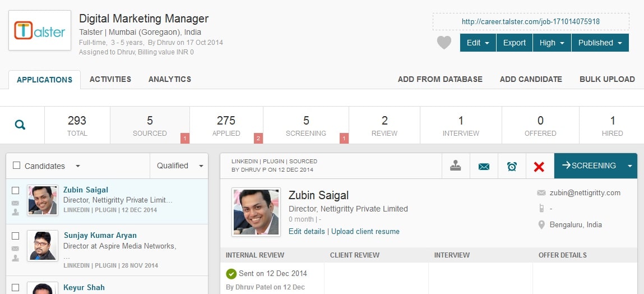
Task: Open the Analytics tab
Action: click(x=170, y=79)
